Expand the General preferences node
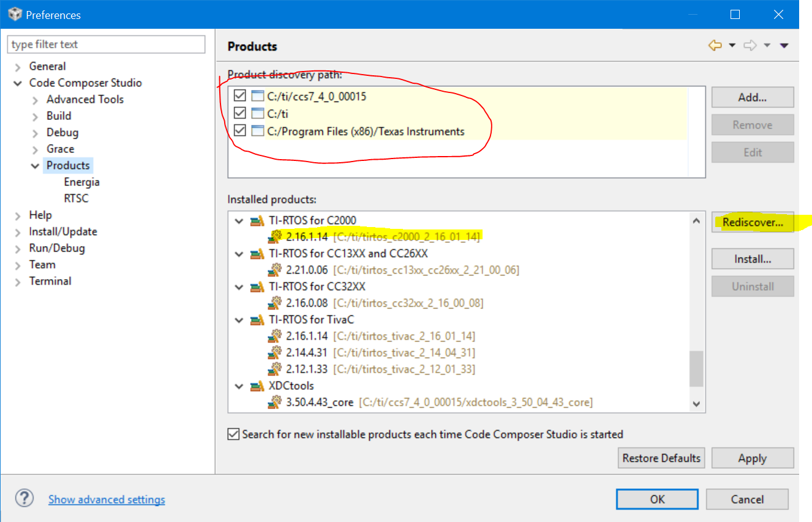This screenshot has height=522, width=812. click(18, 67)
